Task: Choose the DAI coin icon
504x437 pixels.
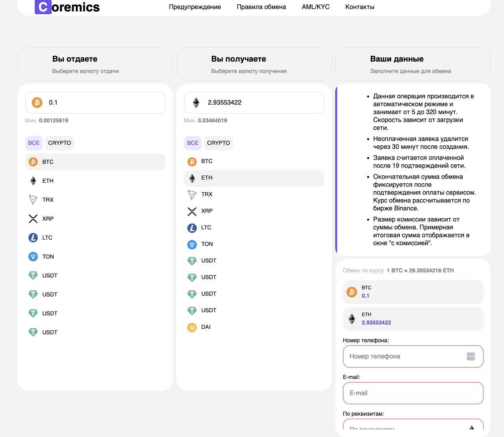Action: tap(192, 327)
